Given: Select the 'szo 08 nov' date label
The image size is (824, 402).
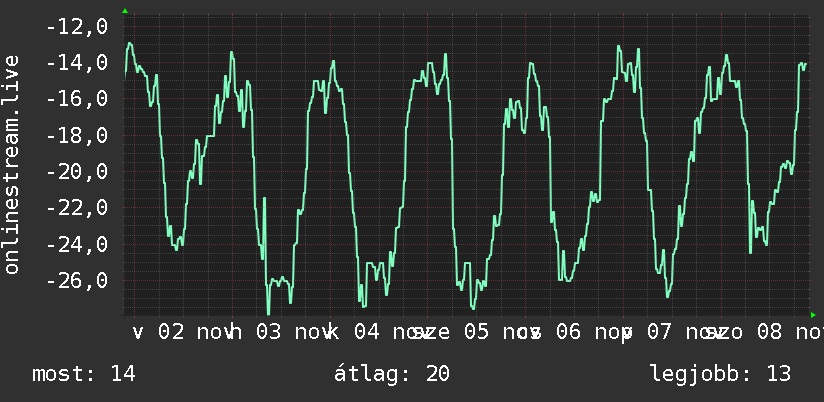Looking at the screenshot, I should [x=765, y=332].
